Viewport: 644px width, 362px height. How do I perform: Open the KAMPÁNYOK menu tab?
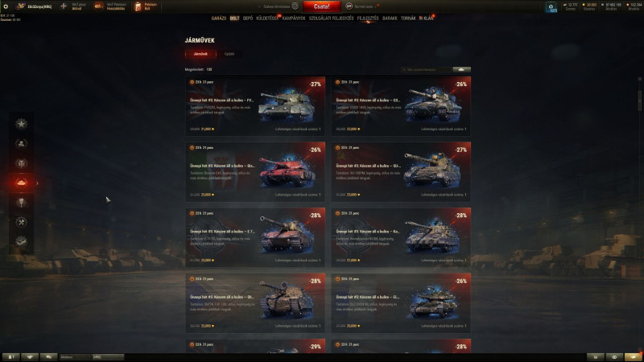[x=294, y=18]
